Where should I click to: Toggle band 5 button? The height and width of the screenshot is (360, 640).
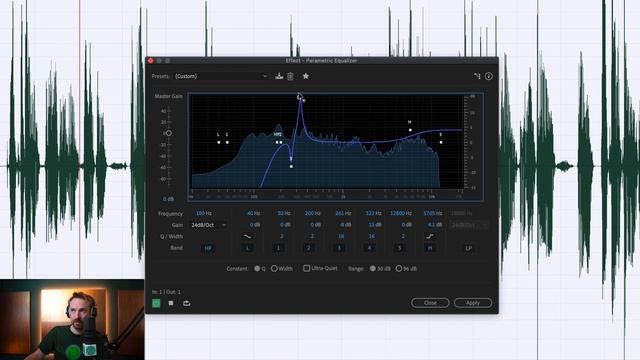pos(400,248)
